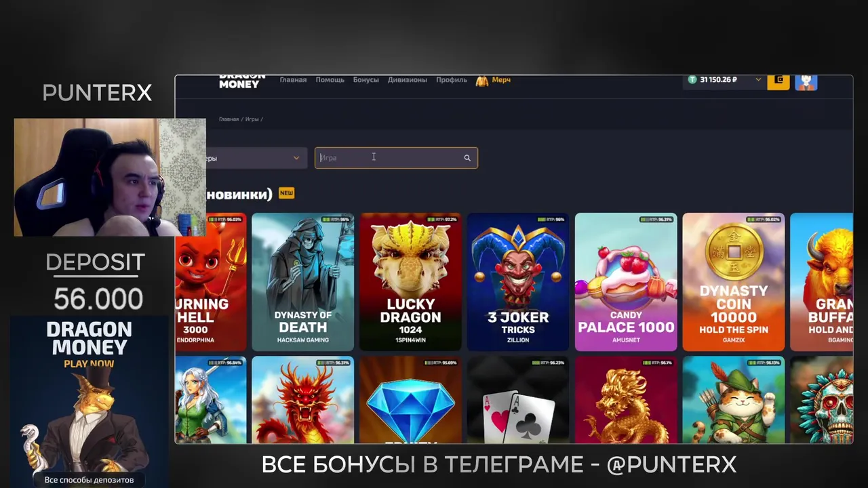Open the Мерч shop link
The width and height of the screenshot is (868, 488).
[501, 80]
